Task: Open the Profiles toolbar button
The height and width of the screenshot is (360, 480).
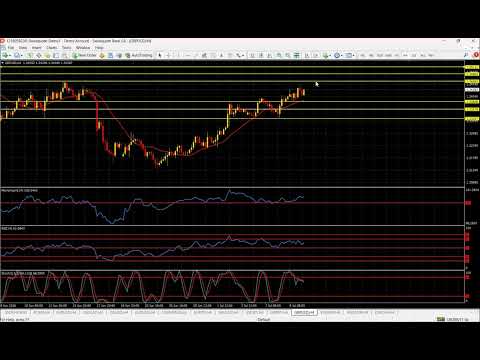Action: pyautogui.click(x=17, y=55)
